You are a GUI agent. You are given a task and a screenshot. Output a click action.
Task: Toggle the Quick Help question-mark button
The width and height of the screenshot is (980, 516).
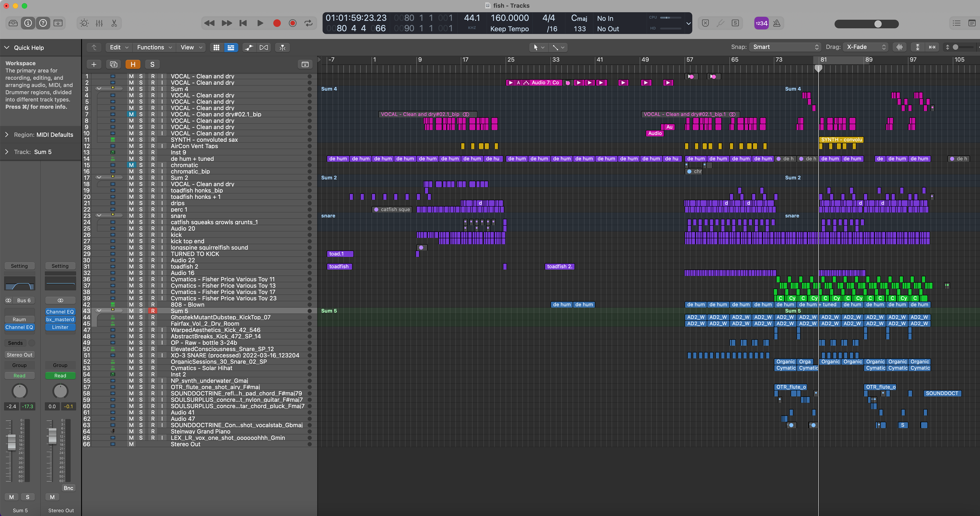pyautogui.click(x=43, y=23)
